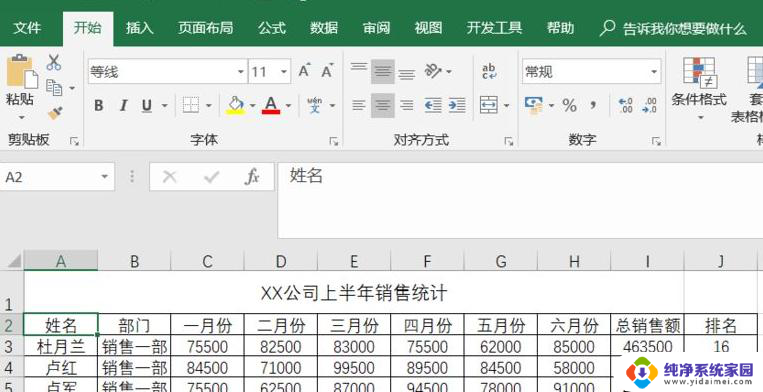Decrease indent
Screen dimensions: 763x392
tap(433, 105)
